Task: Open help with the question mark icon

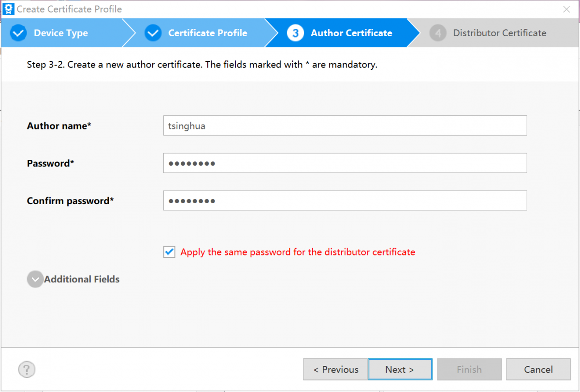Action: [27, 369]
